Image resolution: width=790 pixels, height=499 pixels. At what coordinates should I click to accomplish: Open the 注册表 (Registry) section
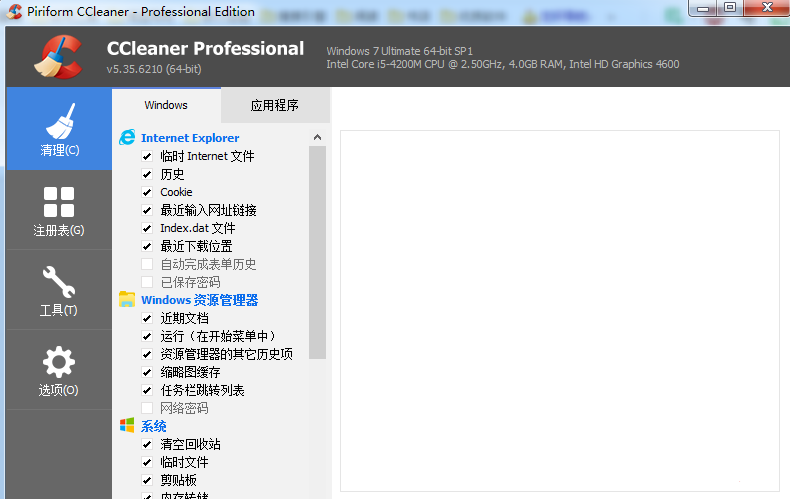(x=59, y=210)
